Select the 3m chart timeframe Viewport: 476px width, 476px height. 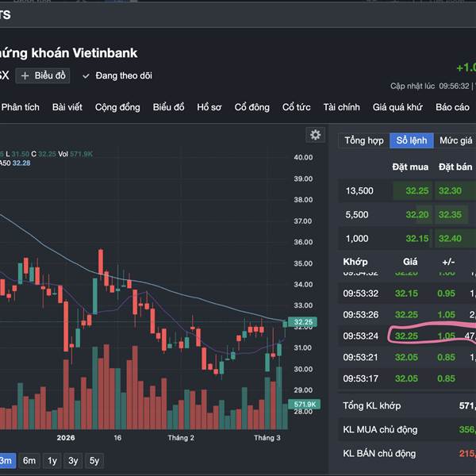click(6, 461)
